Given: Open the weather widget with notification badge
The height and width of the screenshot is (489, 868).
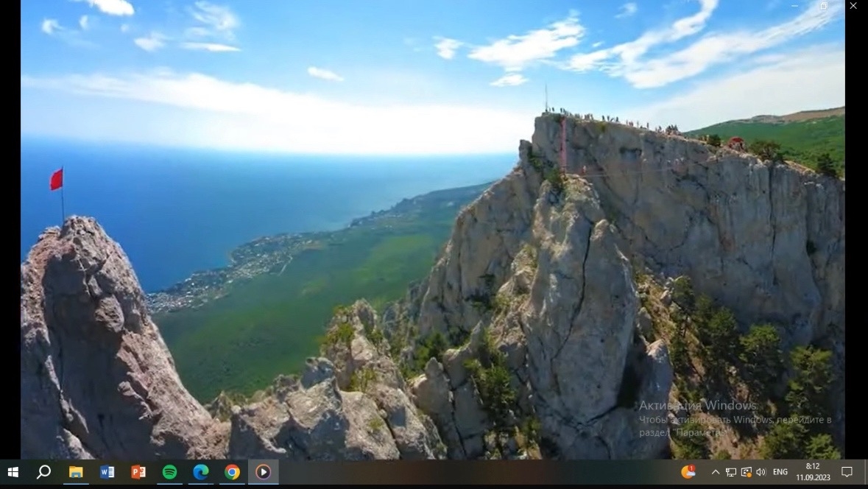Looking at the screenshot, I should click(x=688, y=472).
